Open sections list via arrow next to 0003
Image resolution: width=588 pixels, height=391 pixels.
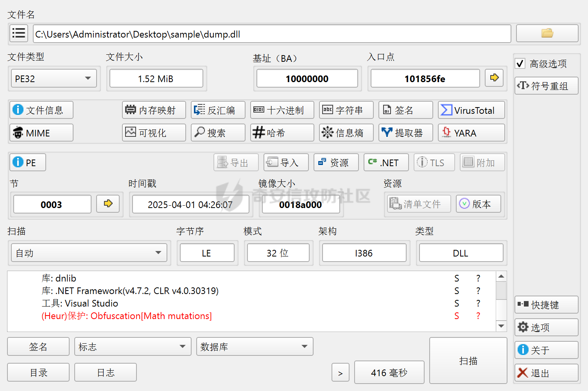108,204
